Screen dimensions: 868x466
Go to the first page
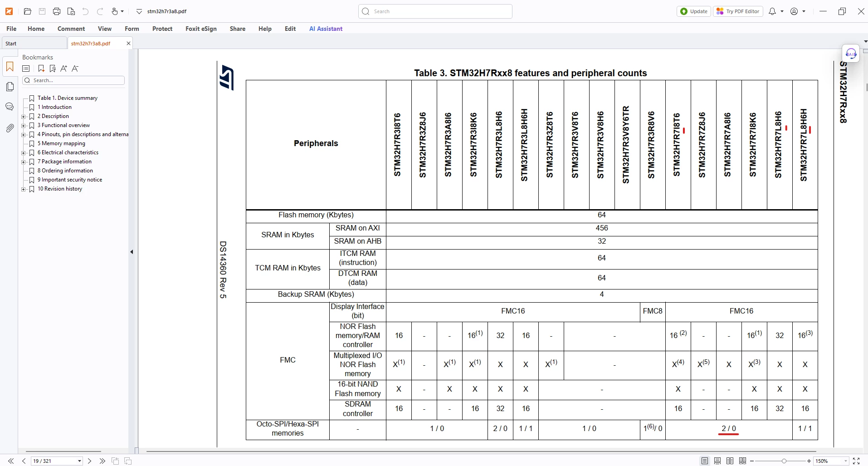click(x=11, y=461)
